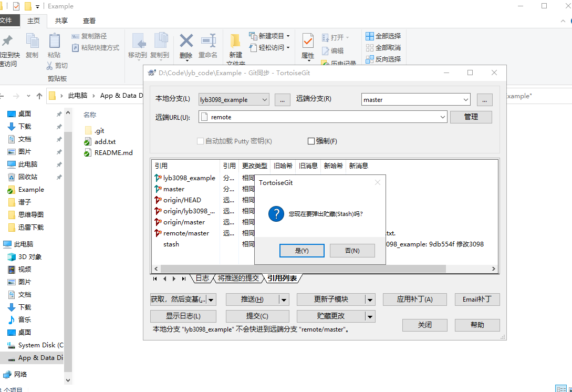Click 复制路径 in Explorer ribbon
Screen dimensions: 572x392
point(89,36)
